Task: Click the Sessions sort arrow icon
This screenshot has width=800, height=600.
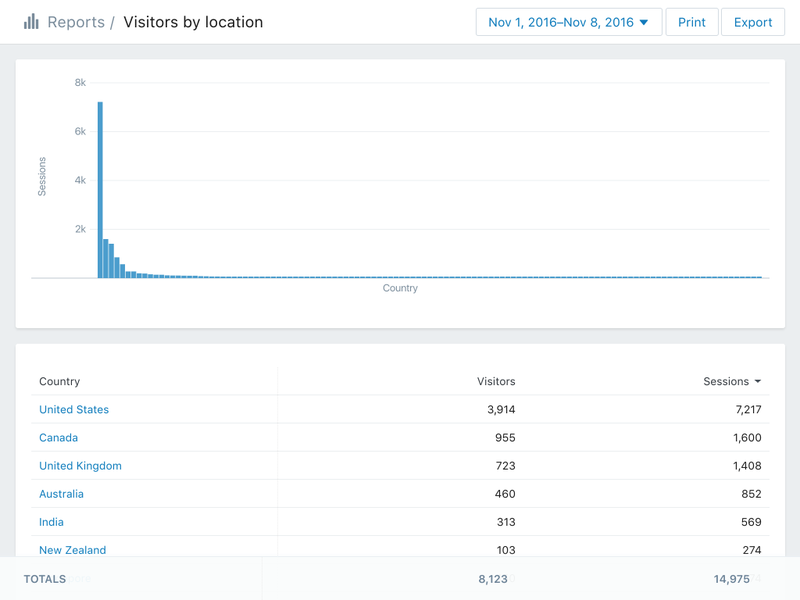Action: 758,381
